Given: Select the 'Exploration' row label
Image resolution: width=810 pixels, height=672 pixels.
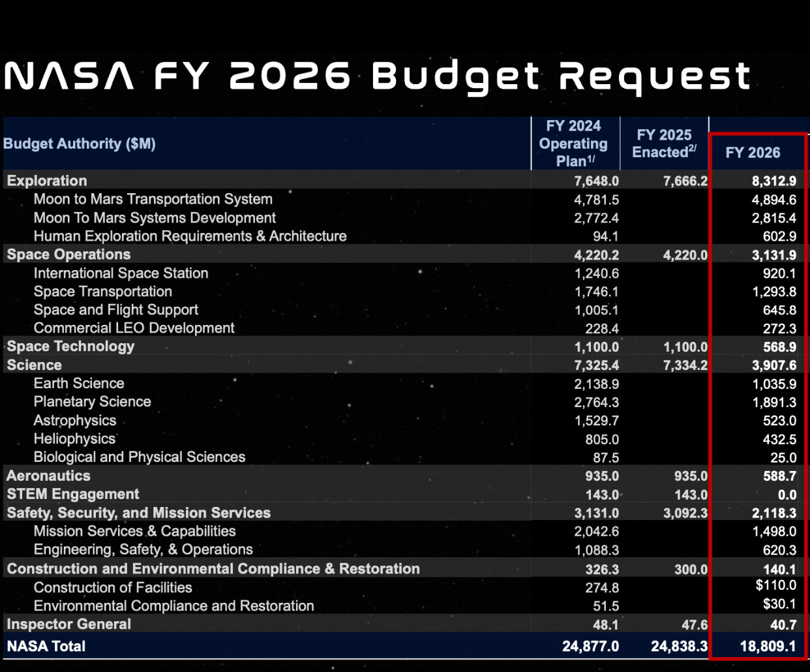Looking at the screenshot, I should (x=47, y=181).
